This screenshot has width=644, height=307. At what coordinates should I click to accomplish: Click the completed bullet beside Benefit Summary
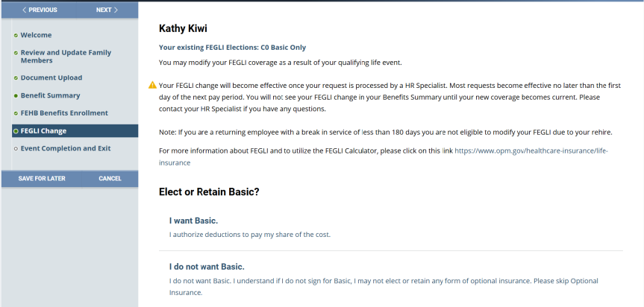pos(16,95)
